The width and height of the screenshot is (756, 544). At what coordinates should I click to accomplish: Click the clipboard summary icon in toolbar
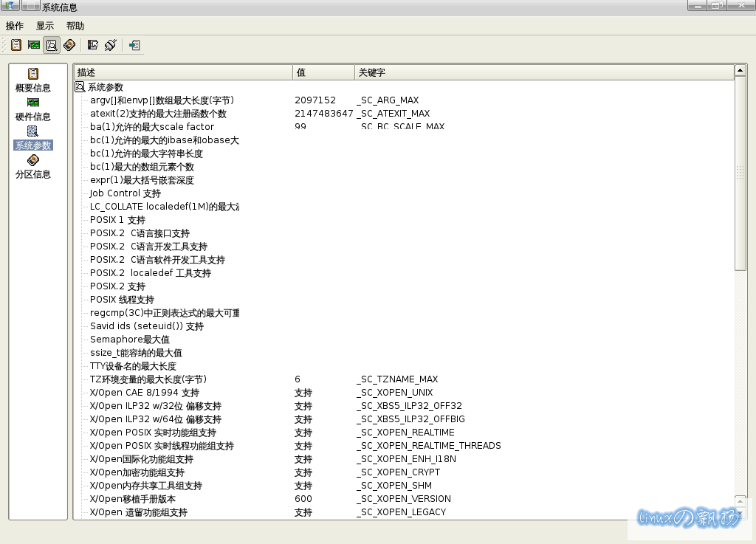click(x=16, y=45)
